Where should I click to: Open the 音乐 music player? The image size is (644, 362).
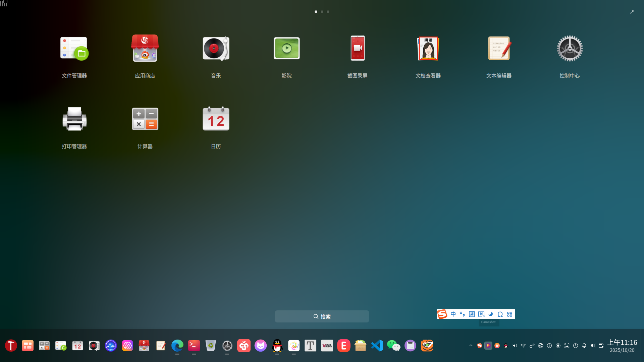216,49
